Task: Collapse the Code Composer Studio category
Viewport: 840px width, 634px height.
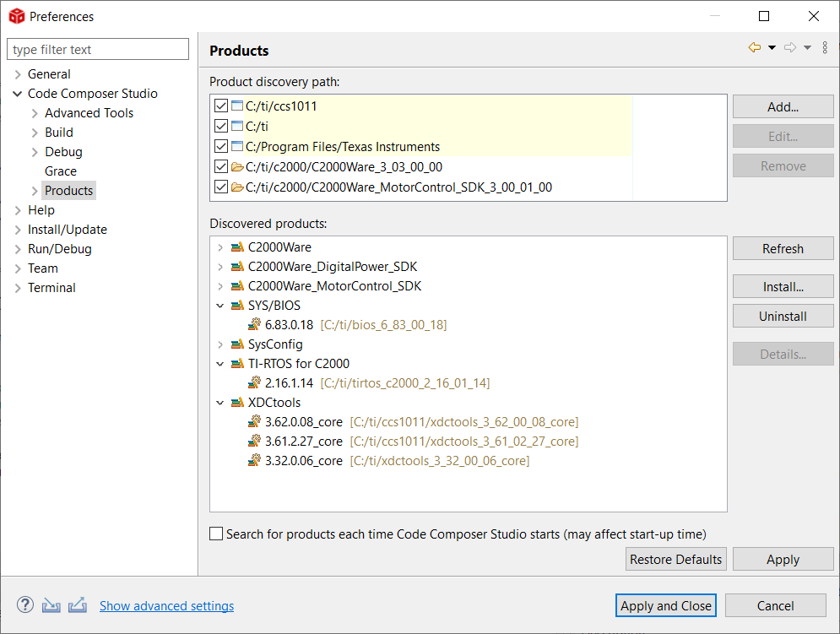Action: (18, 94)
